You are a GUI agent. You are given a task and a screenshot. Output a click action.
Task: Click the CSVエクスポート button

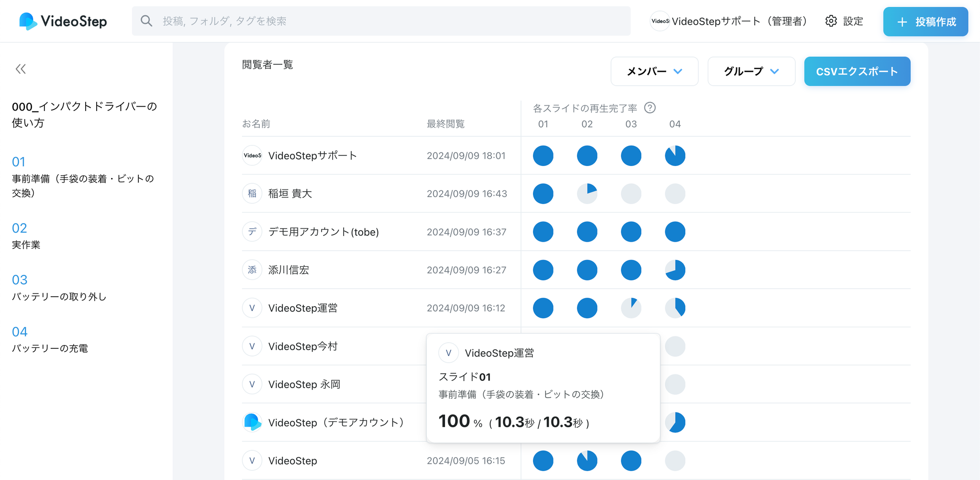857,71
